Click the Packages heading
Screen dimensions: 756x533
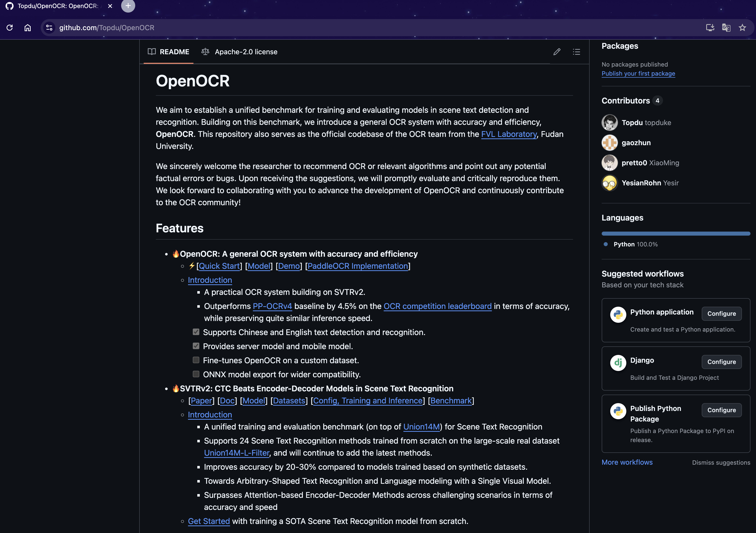tap(620, 46)
